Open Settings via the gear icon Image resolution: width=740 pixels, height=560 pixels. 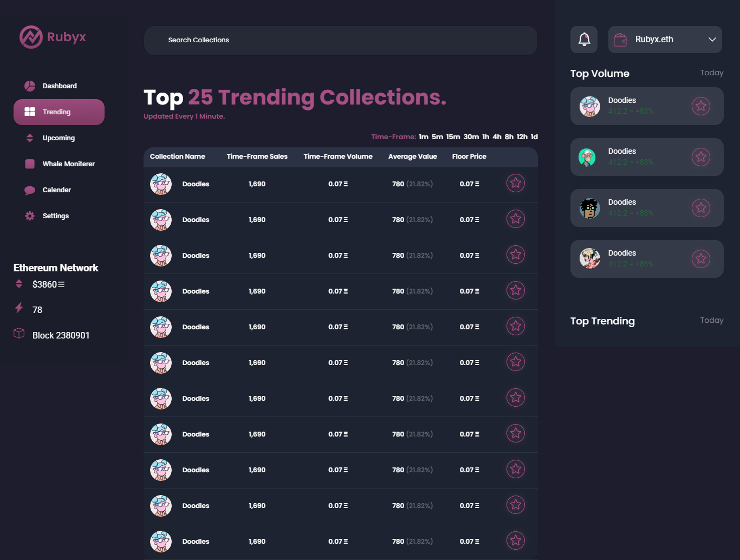[x=30, y=216]
